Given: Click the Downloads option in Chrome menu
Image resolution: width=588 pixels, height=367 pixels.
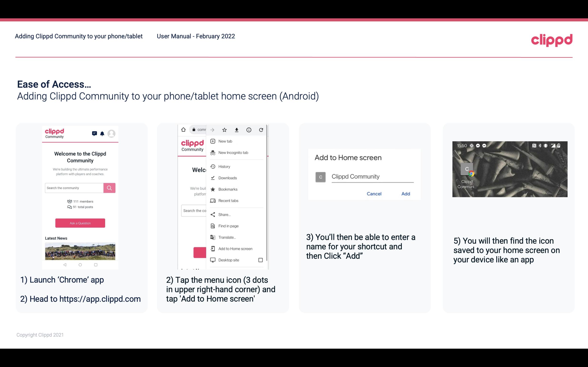Looking at the screenshot, I should [227, 178].
